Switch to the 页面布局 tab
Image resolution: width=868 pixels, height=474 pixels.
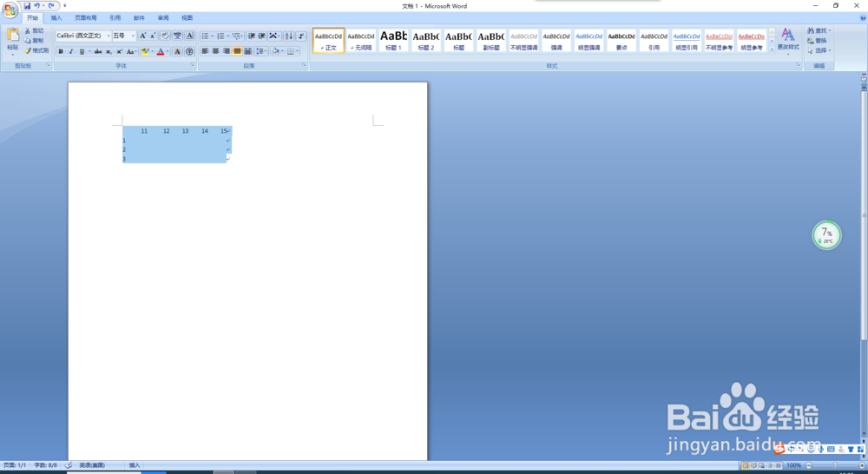click(86, 17)
